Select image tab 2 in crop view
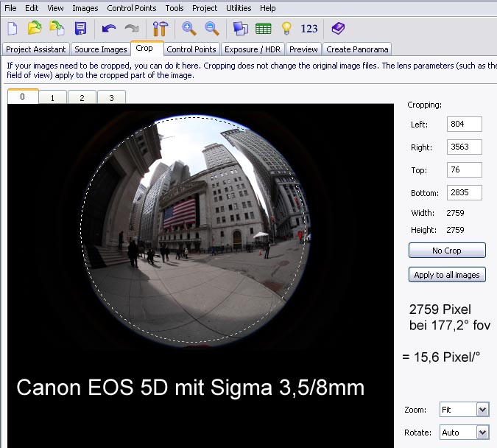This screenshot has height=448, width=497. coord(82,97)
